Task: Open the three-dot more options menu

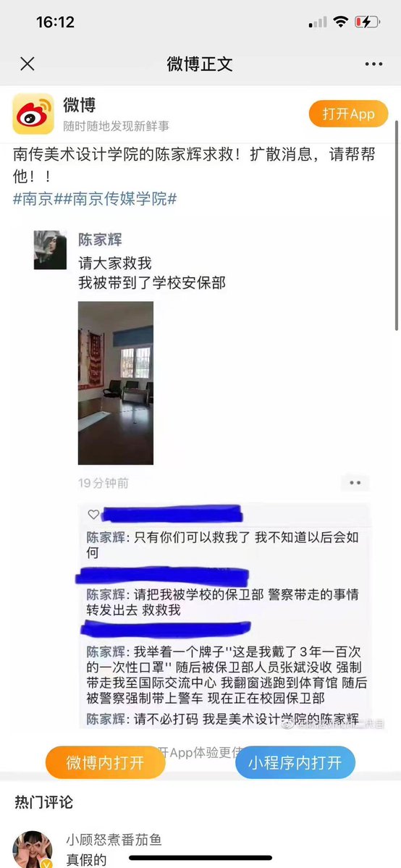Action: (x=374, y=64)
